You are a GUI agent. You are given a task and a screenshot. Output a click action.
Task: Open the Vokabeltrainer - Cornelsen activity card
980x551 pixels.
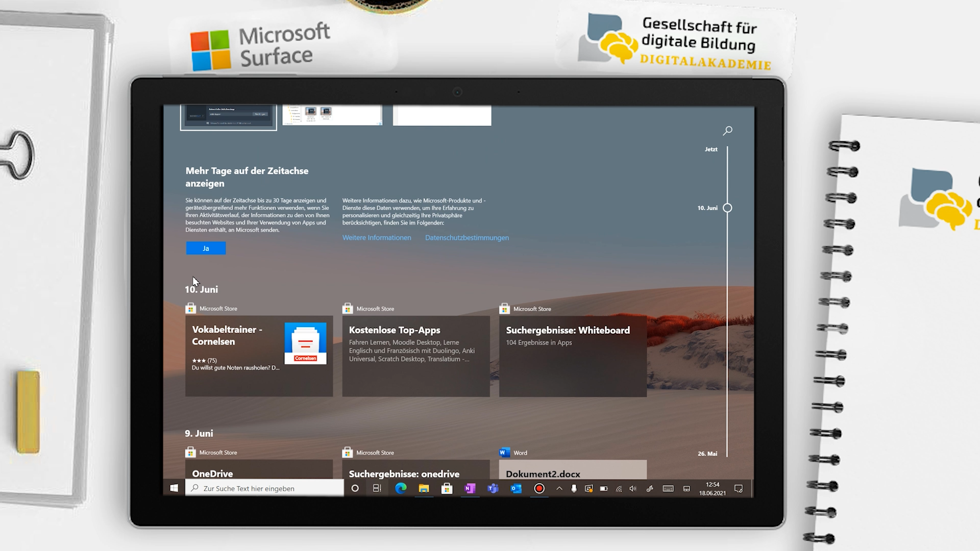coord(259,356)
